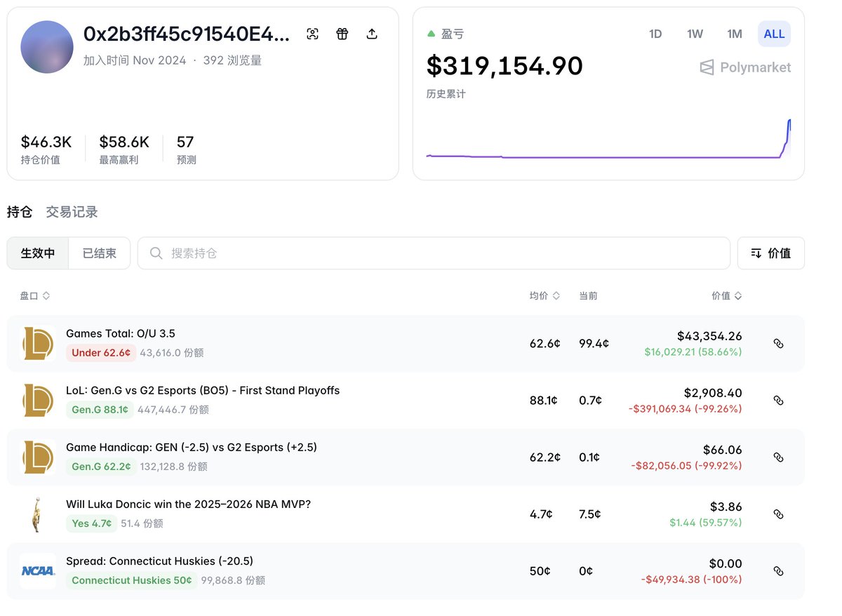Open link icon for Games Total O/U 3.5
Screen dimensions: 842x616
click(778, 344)
